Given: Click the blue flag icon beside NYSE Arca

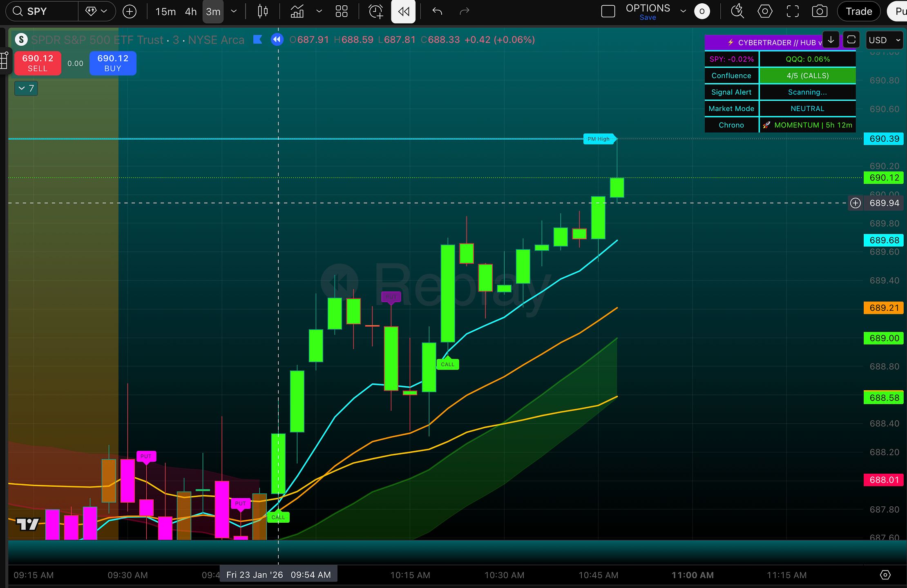Looking at the screenshot, I should point(257,40).
